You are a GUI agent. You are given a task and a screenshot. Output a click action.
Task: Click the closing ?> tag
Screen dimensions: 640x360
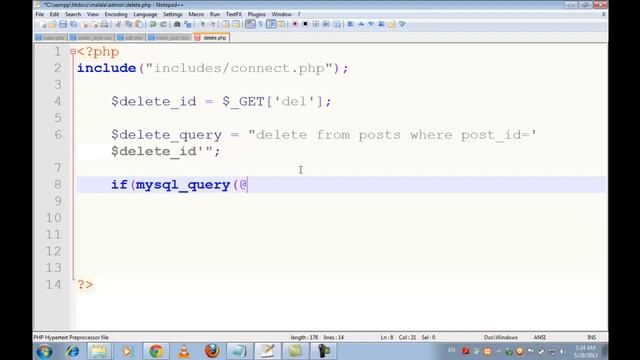pos(85,284)
